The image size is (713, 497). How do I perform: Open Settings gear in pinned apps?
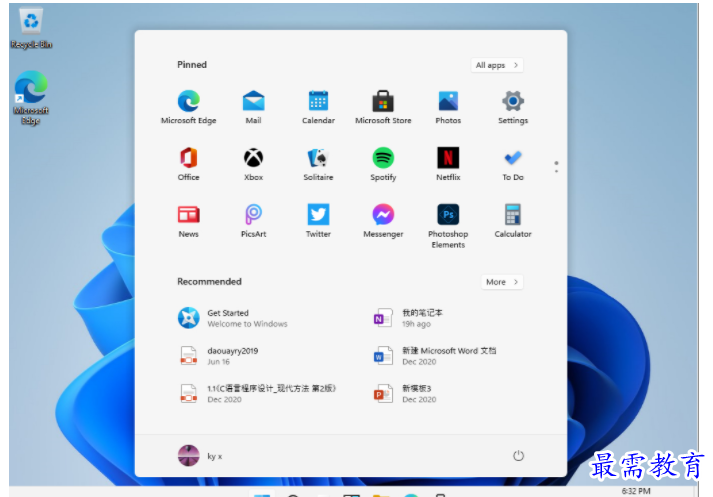[513, 107]
